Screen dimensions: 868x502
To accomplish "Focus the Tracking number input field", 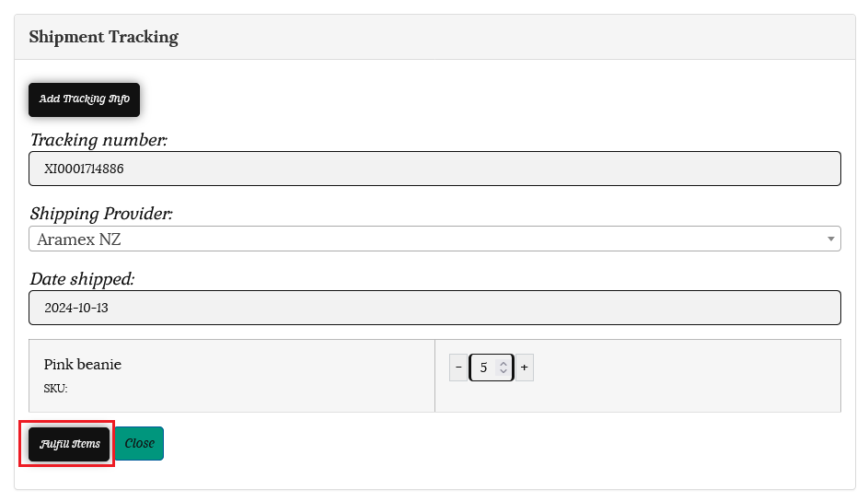I will coord(434,169).
